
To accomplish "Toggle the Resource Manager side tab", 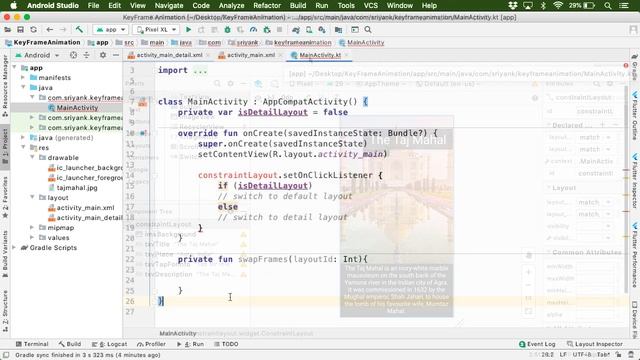I will pos(5,86).
